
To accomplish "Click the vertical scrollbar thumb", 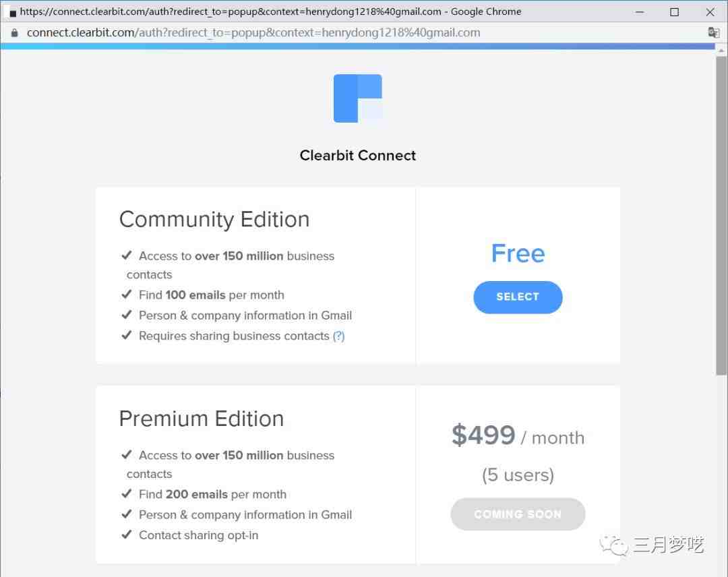I will pos(721,216).
